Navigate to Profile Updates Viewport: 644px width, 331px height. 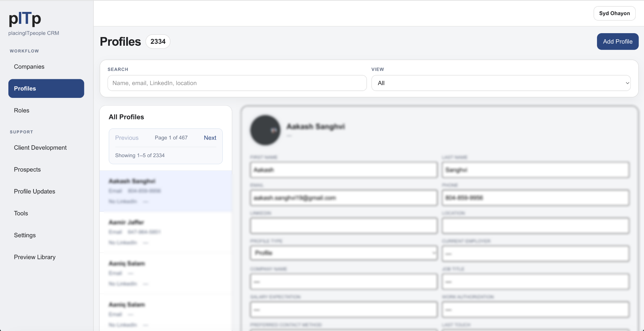pyautogui.click(x=46, y=192)
